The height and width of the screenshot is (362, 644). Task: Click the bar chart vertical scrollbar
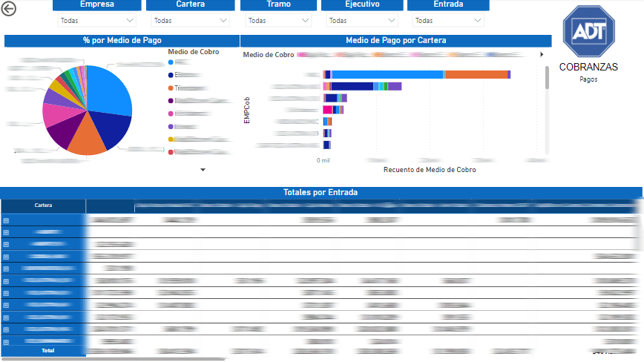click(x=547, y=78)
